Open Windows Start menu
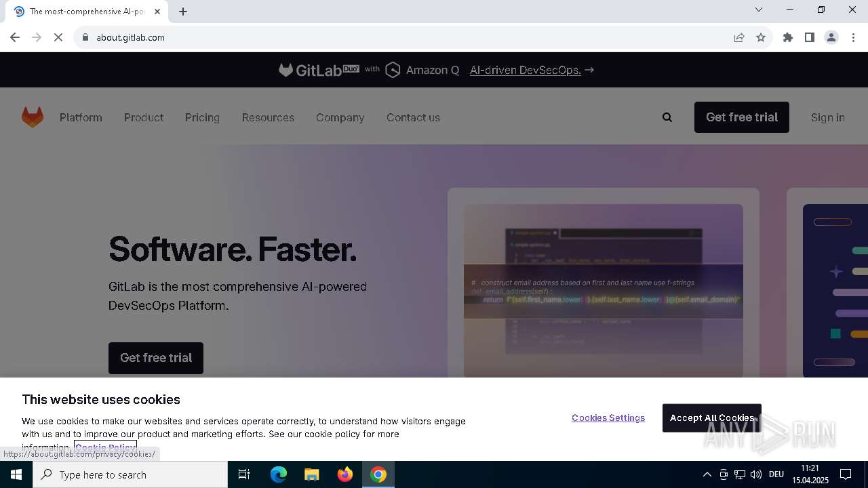The image size is (868, 488). coord(16,474)
